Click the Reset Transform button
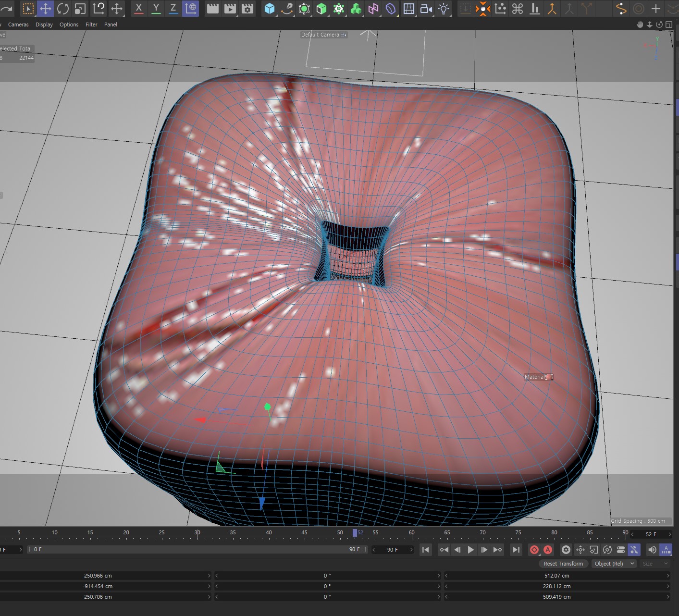The height and width of the screenshot is (616, 679). pyautogui.click(x=563, y=564)
